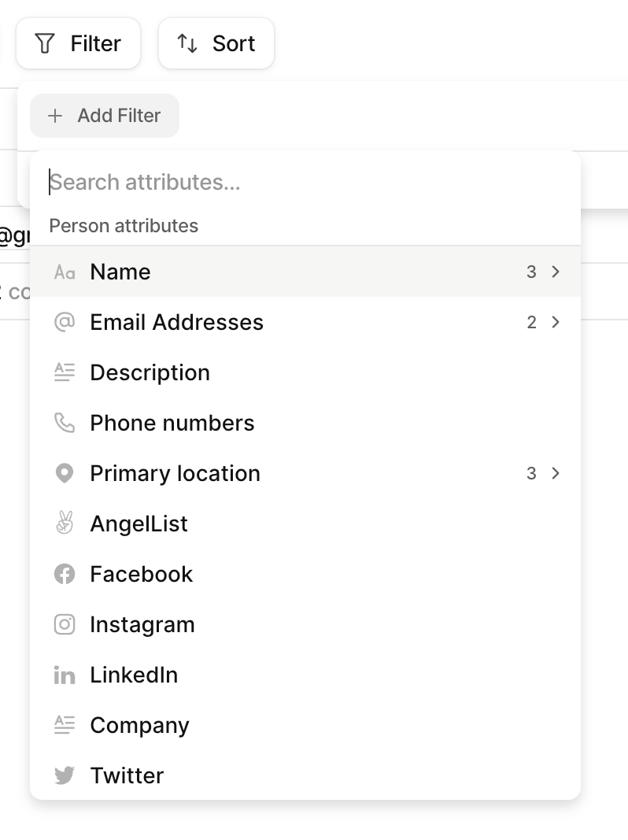Select the AngelList attribute row
628x840 pixels.
pos(139,524)
